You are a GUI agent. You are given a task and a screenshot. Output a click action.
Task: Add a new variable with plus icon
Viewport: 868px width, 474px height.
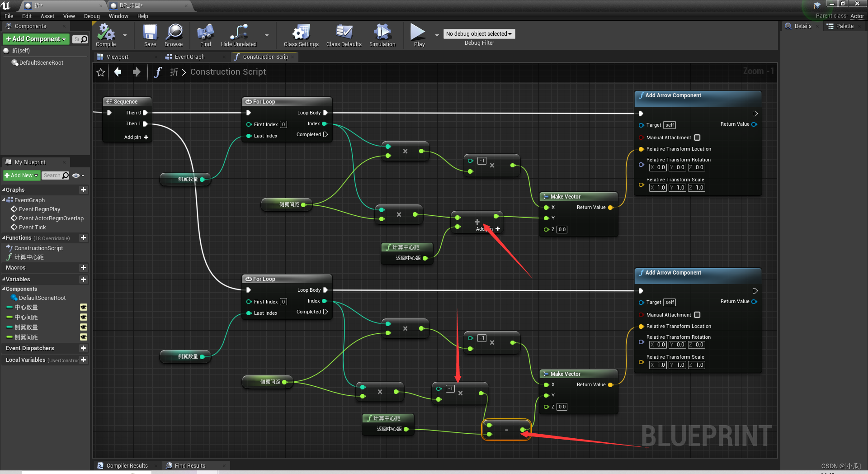[83, 280]
